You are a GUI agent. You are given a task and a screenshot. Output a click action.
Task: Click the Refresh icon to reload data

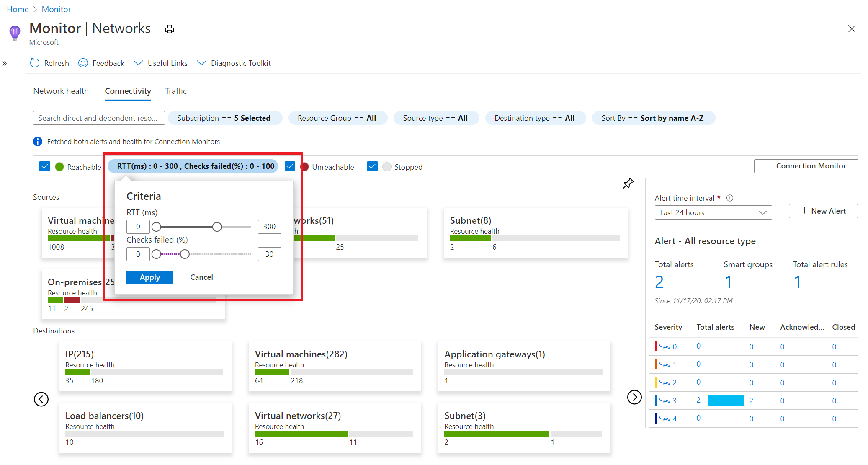[36, 62]
